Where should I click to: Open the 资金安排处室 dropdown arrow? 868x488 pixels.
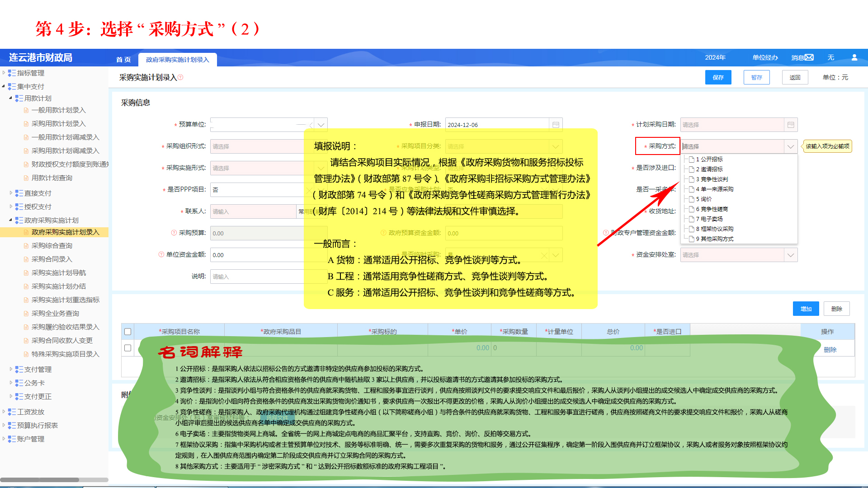point(791,255)
